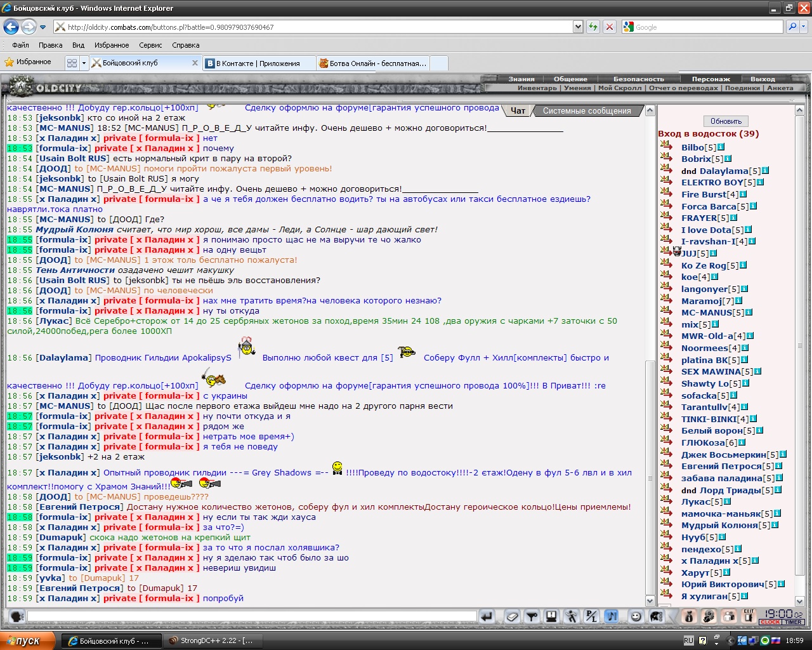This screenshot has height=650, width=812.
Task: Click the Обновить button
Action: pos(726,121)
